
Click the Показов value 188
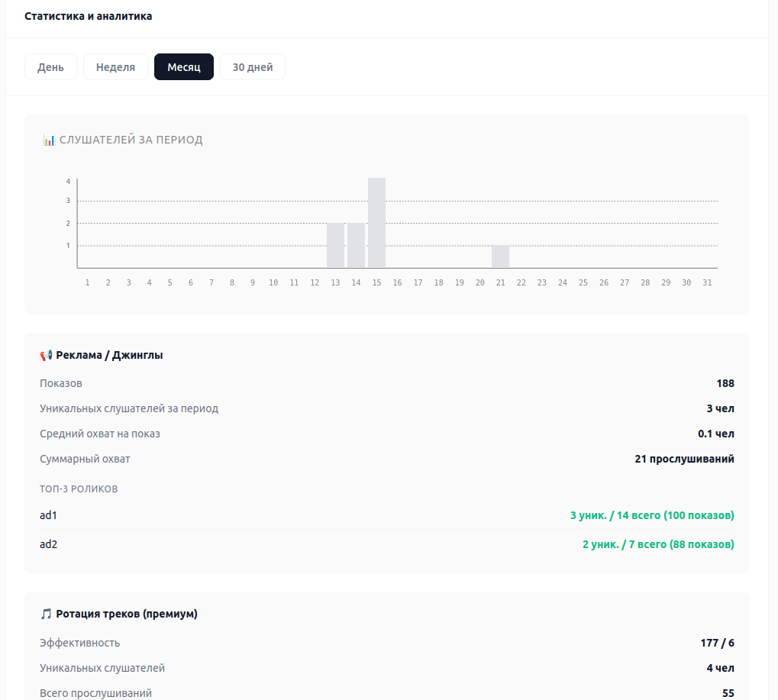tap(725, 383)
